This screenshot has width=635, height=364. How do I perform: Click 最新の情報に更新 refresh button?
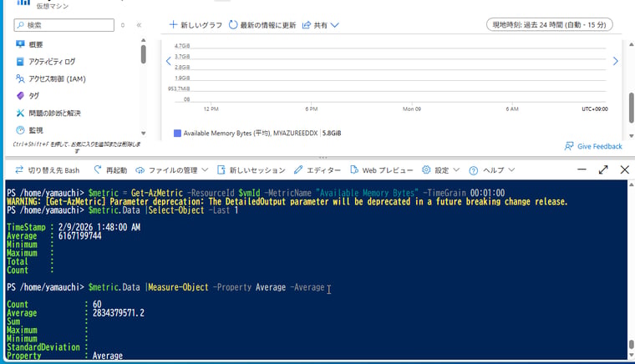(262, 25)
